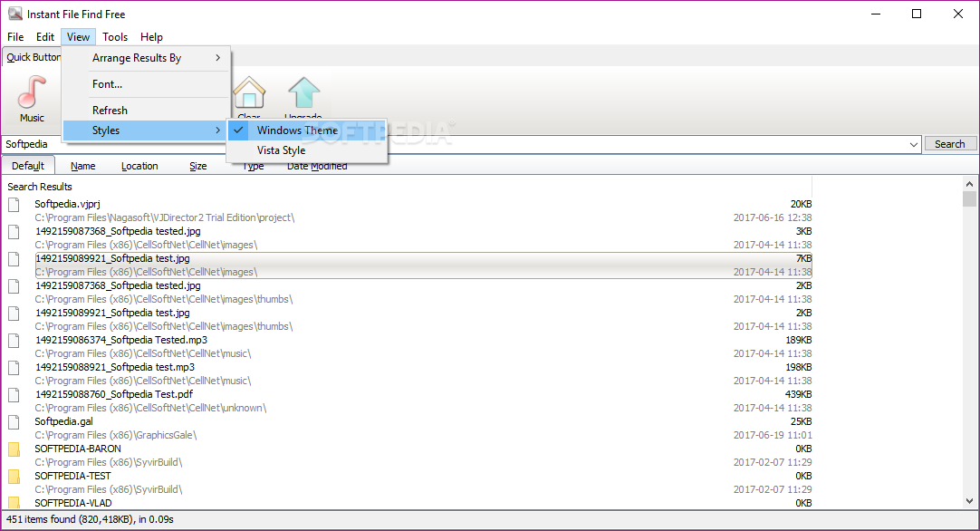980x531 pixels.
Task: Click the View menu
Action: (x=78, y=37)
